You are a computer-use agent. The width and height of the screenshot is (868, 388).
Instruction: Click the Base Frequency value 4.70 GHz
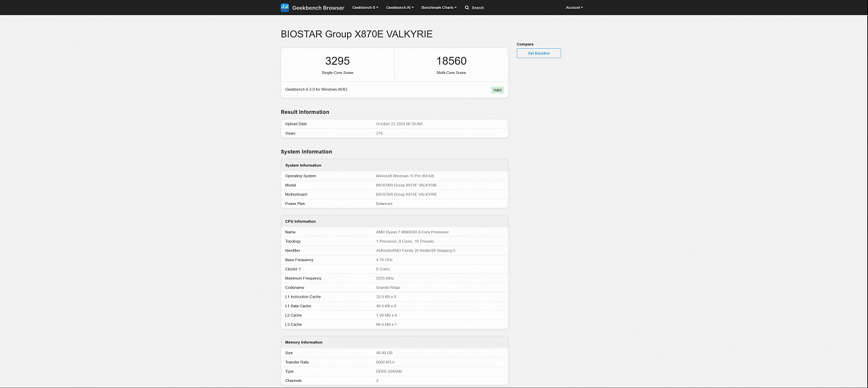384,260
